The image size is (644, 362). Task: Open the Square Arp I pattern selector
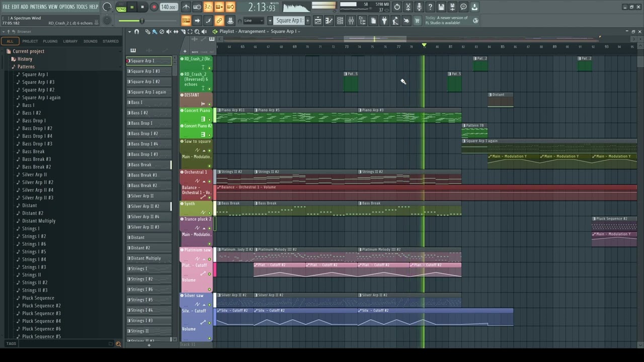coord(289,21)
